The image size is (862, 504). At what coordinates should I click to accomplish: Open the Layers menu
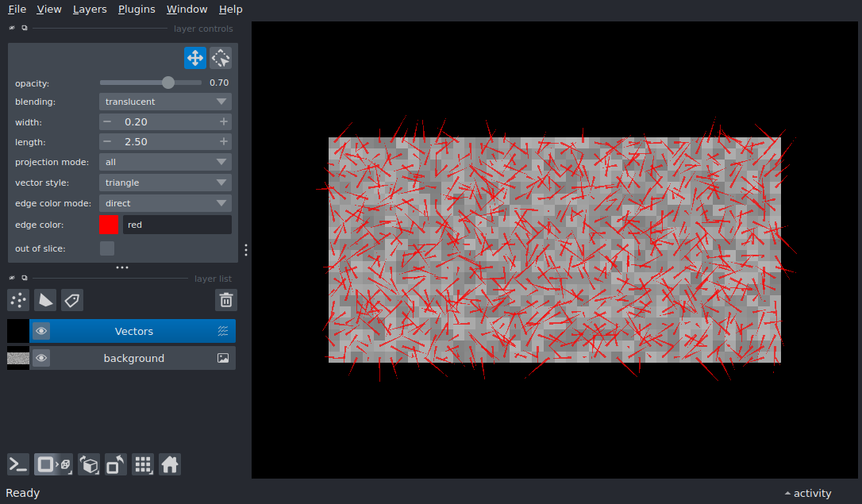pos(90,10)
